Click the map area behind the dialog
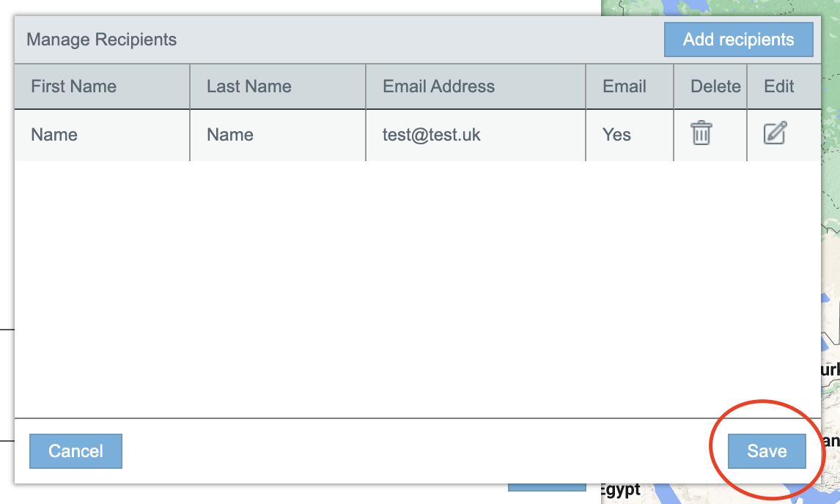The image size is (840, 504). pyautogui.click(x=831, y=220)
